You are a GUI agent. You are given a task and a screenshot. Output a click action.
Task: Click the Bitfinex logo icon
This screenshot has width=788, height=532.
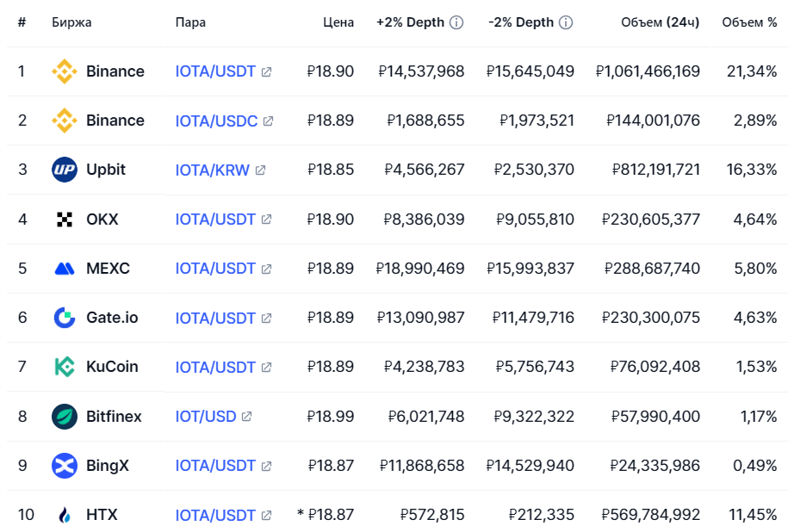click(65, 417)
